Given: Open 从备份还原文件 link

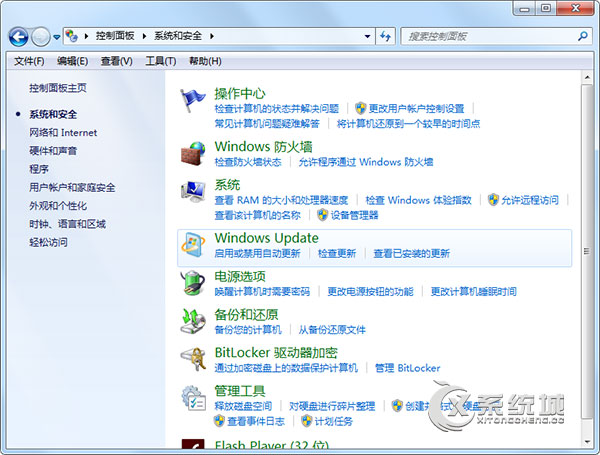Looking at the screenshot, I should pyautogui.click(x=332, y=329).
